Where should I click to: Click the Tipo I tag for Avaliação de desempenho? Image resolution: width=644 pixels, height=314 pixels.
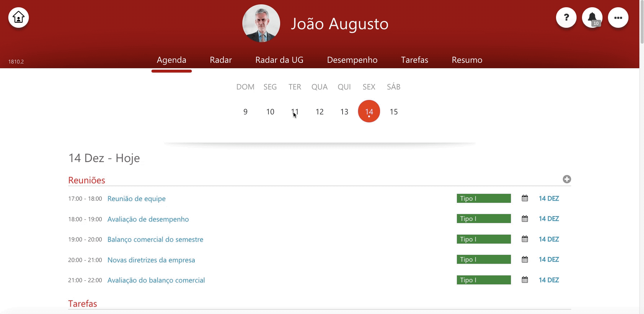pyautogui.click(x=484, y=219)
